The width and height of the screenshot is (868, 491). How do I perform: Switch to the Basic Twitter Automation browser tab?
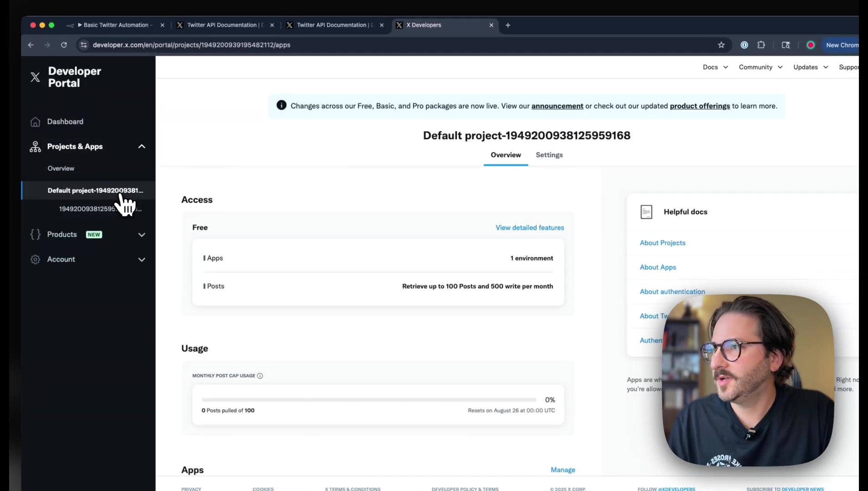[x=116, y=25]
